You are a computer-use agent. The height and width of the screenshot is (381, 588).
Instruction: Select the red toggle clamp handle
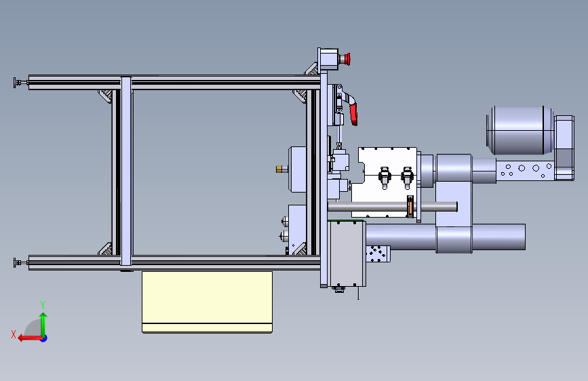pos(353,114)
